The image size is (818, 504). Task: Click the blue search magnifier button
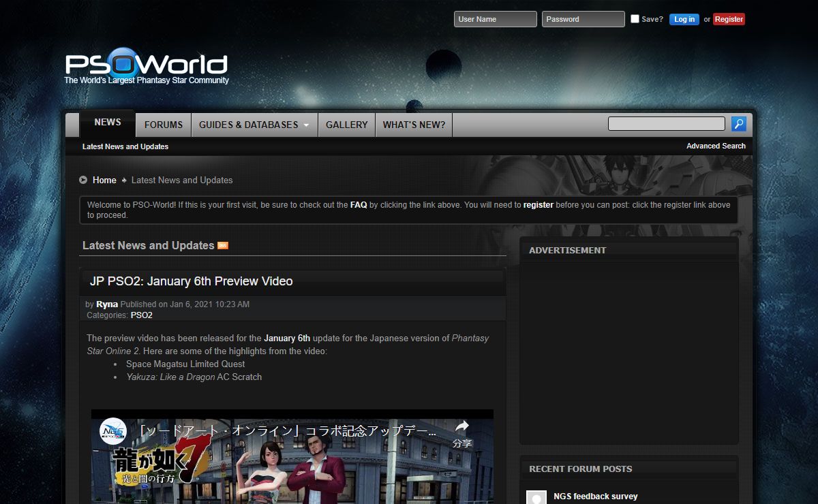[738, 124]
